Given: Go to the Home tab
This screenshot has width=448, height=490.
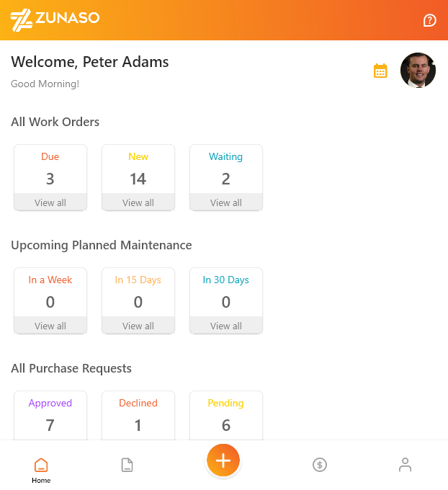Looking at the screenshot, I should click(41, 469).
